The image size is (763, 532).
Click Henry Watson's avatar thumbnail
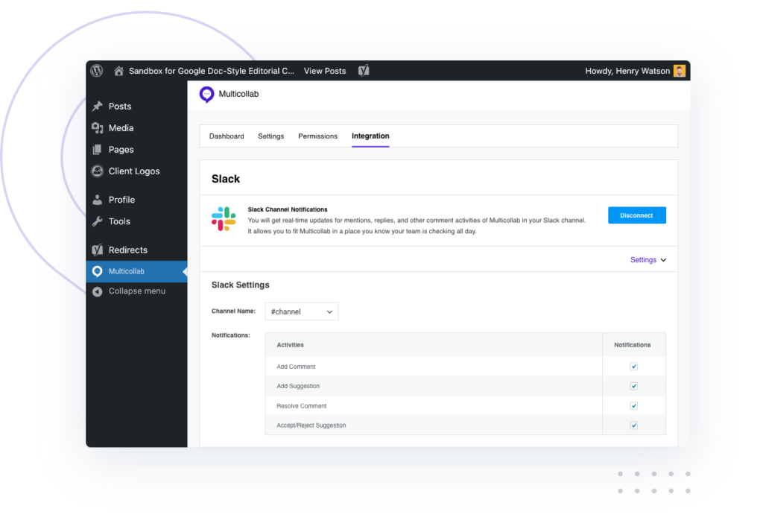coord(680,71)
